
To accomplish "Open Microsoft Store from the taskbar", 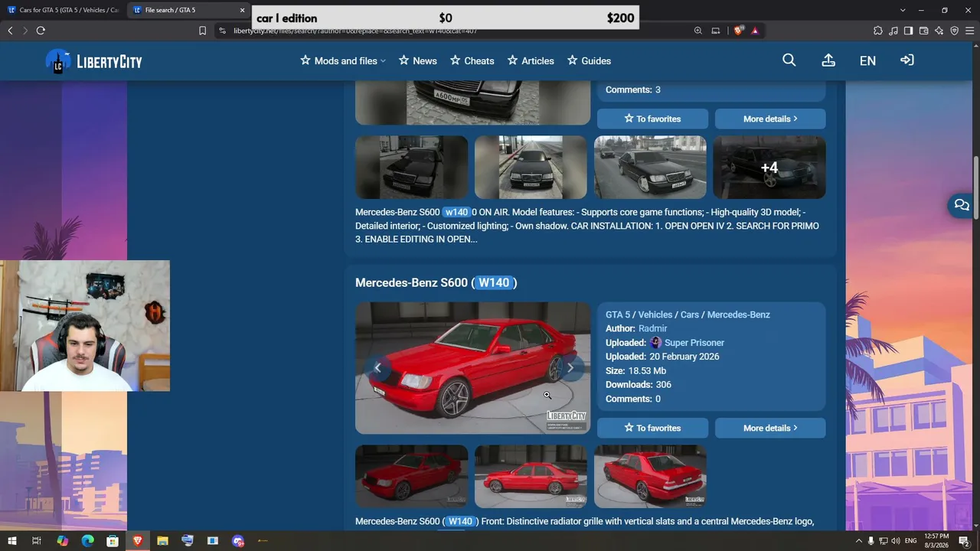I will tap(113, 541).
